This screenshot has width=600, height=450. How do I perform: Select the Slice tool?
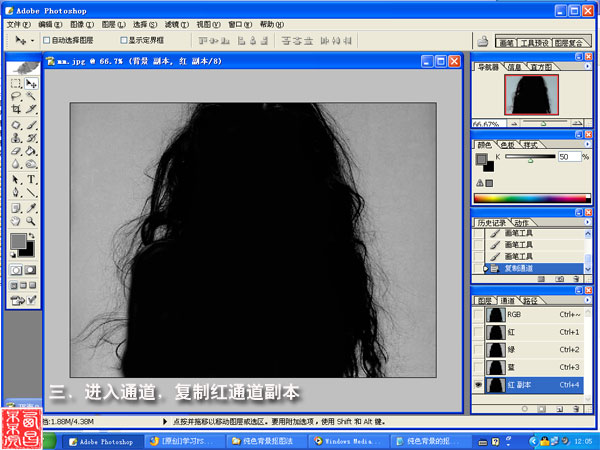coord(31,109)
